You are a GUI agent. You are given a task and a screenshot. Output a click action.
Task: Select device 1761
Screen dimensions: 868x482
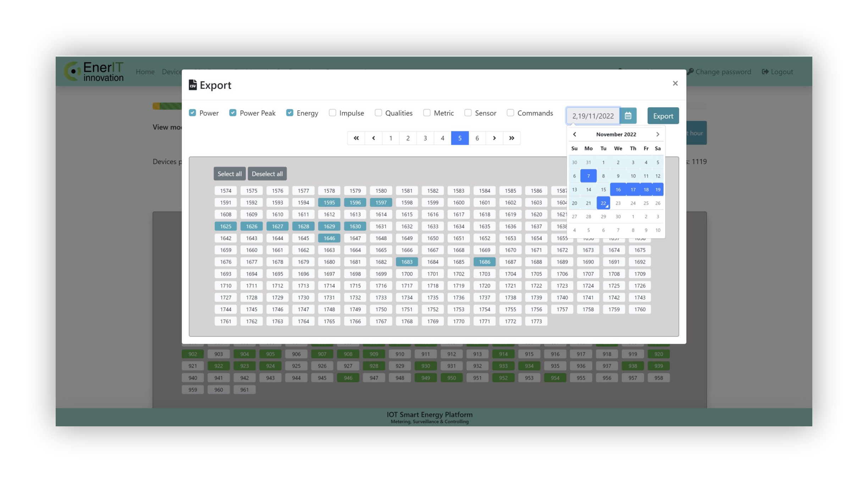pyautogui.click(x=226, y=321)
